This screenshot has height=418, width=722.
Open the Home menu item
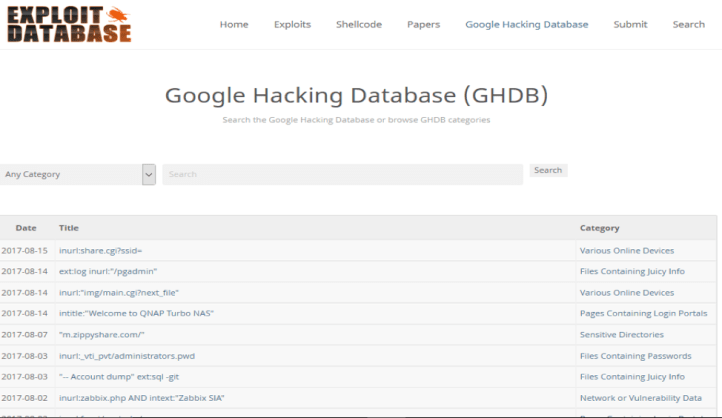233,24
